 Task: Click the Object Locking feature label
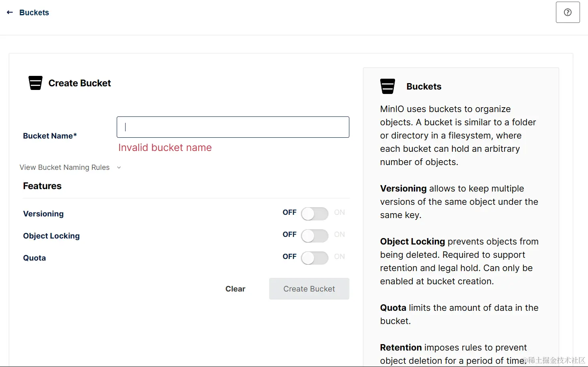click(51, 236)
